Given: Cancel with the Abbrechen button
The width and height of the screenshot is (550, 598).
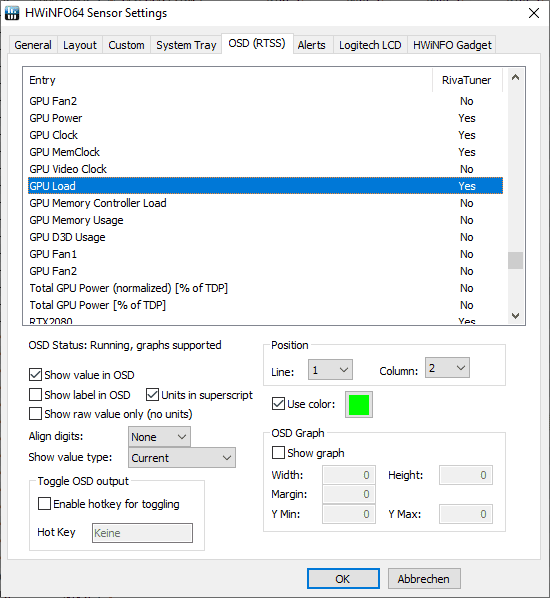Looking at the screenshot, I should (x=424, y=579).
